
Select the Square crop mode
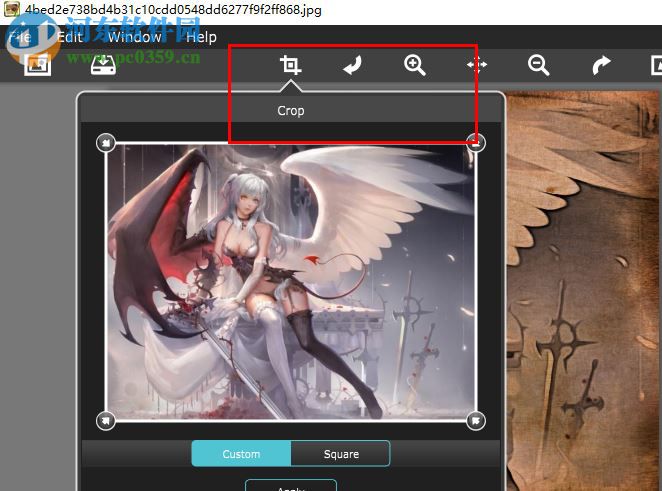pyautogui.click(x=341, y=454)
